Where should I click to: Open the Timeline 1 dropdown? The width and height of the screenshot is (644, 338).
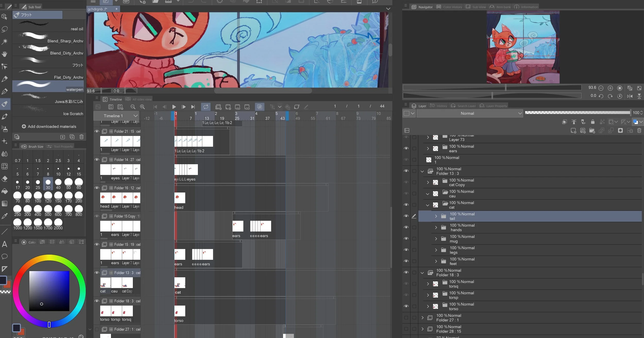(x=135, y=116)
